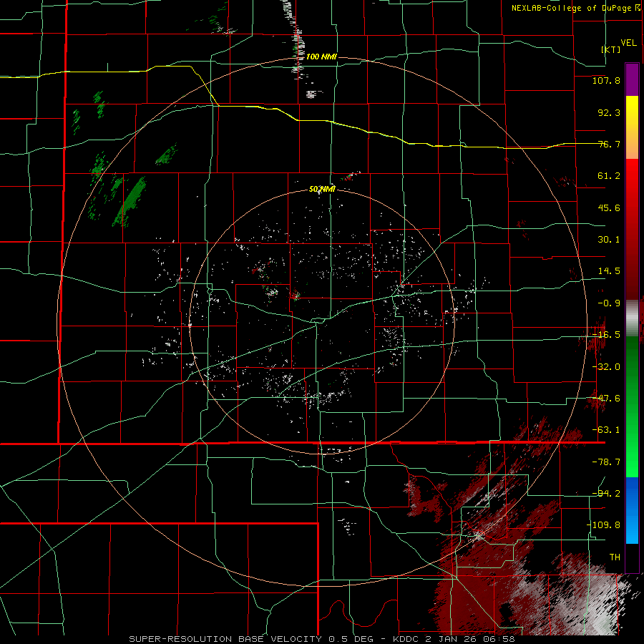Image resolution: width=644 pixels, height=644 pixels.
Task: Click the 50 NMI range ring label
Action: pyautogui.click(x=322, y=190)
